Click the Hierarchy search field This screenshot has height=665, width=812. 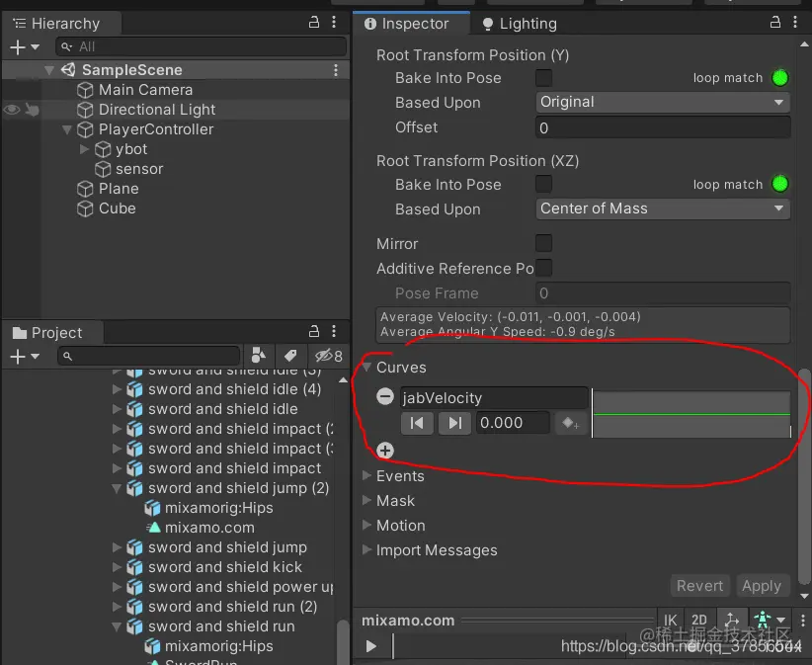pyautogui.click(x=201, y=47)
